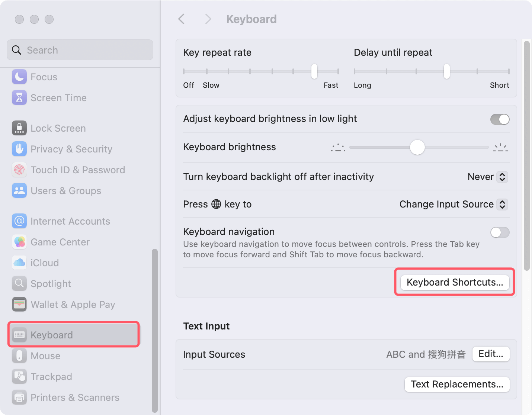Click the Spotlight magnifying glass sidebar icon

19,283
